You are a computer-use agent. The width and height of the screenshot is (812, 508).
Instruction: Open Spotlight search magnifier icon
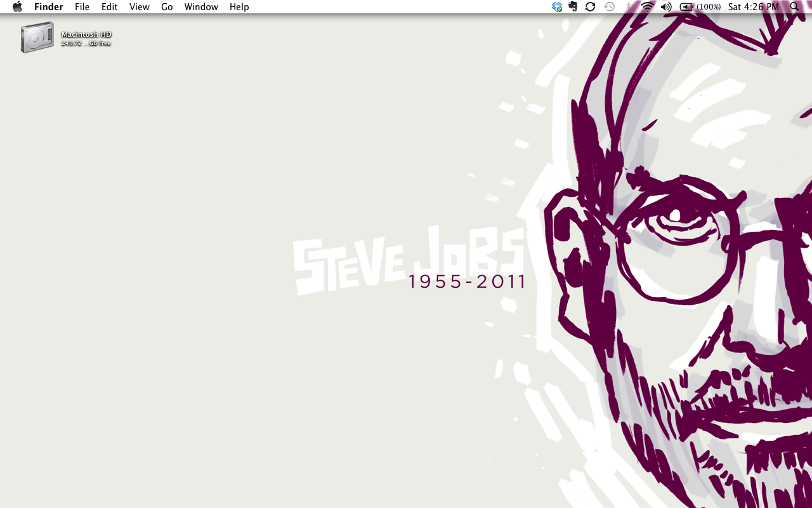tap(795, 7)
